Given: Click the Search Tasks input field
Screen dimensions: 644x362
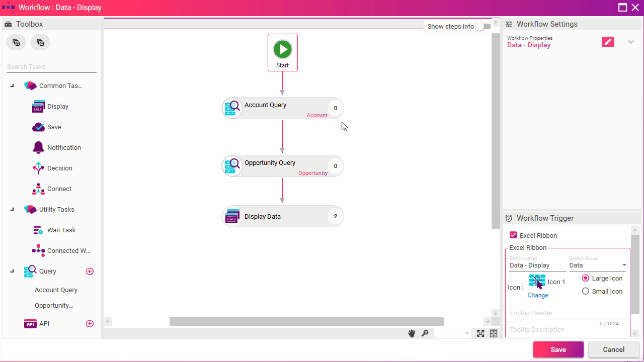Looking at the screenshot, I should coord(51,67).
